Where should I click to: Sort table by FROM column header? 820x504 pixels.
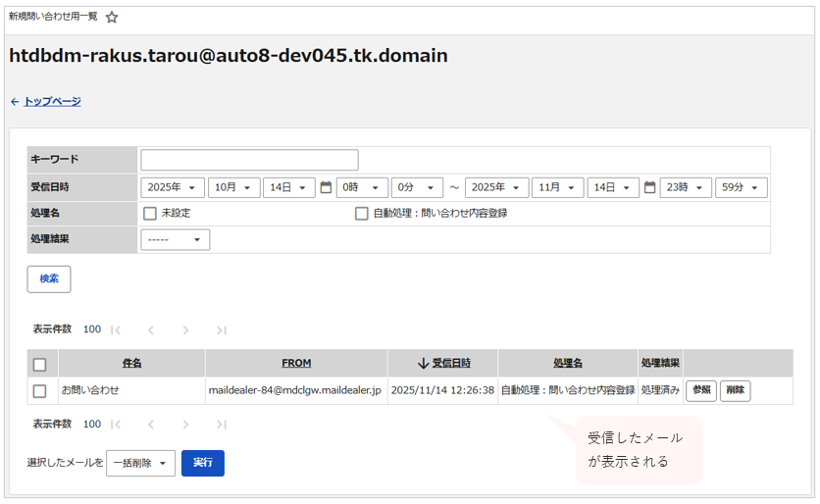pos(296,363)
